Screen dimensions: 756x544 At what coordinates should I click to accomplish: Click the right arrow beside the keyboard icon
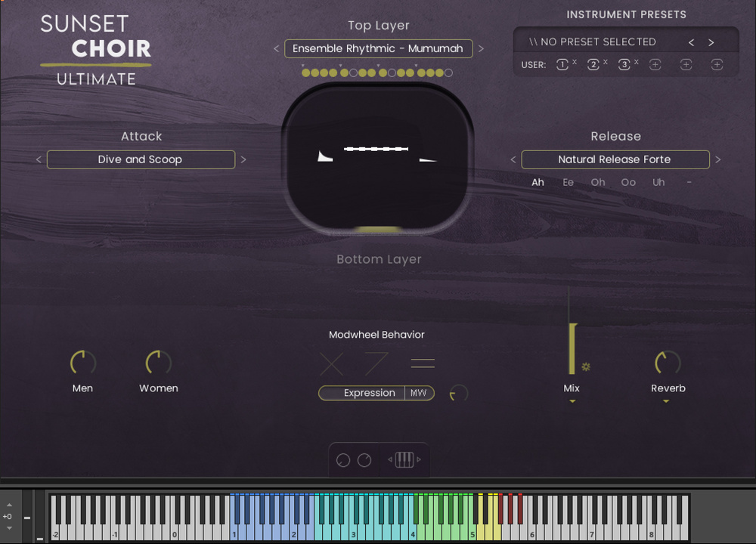[419, 459]
